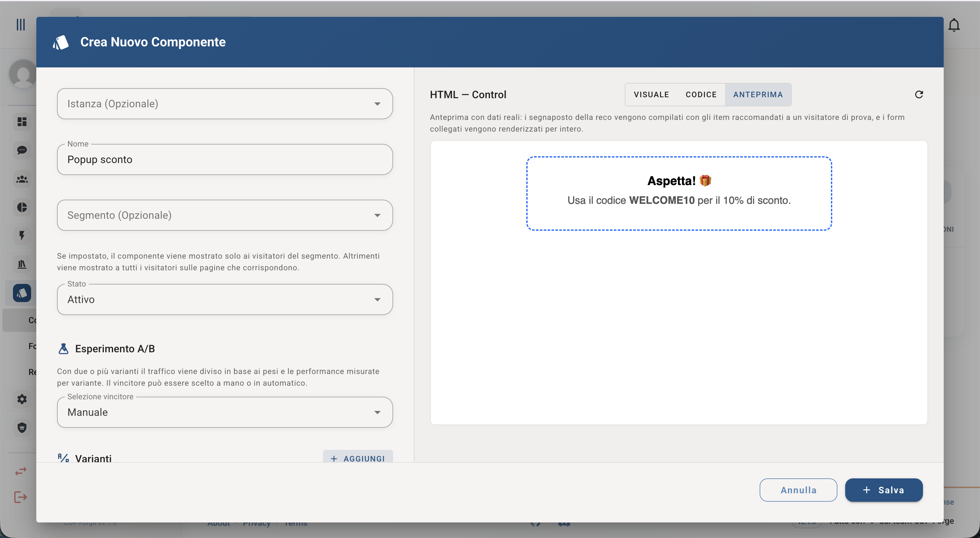980x538 pixels.
Task: Save the component with Salva
Action: point(884,490)
